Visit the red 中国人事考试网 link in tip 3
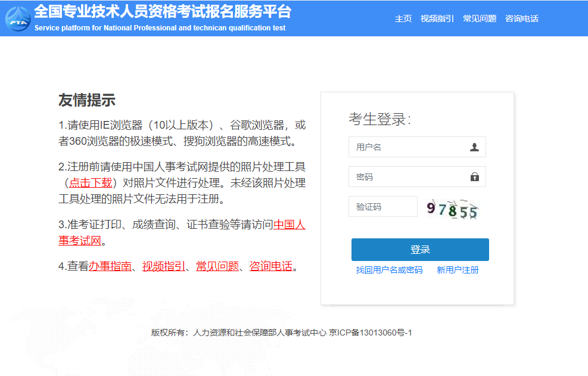Image resolution: width=588 pixels, height=376 pixels. (x=289, y=225)
